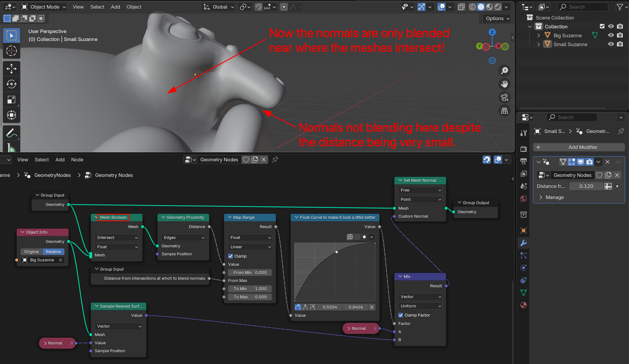
Task: Open Map Range Linear interpolation dropdown
Action: click(250, 247)
